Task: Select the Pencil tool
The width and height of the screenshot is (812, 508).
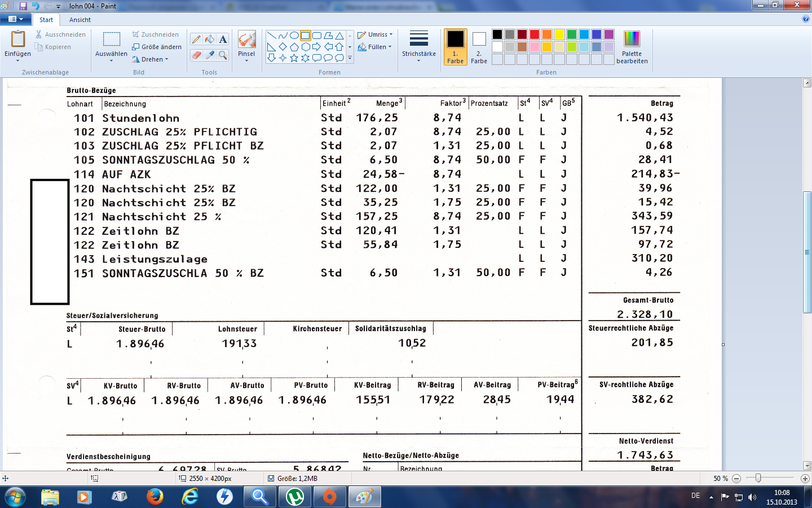Action: coord(196,39)
